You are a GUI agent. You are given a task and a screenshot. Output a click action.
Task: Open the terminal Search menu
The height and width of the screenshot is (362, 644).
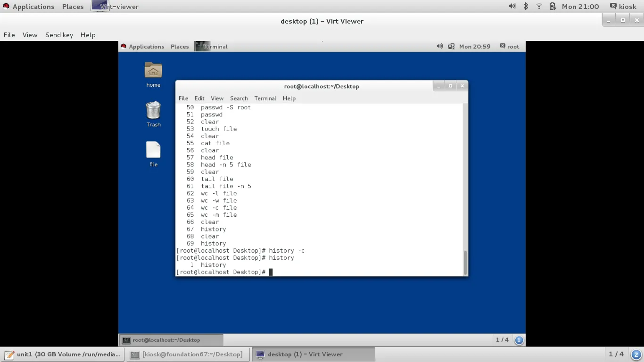(x=239, y=98)
